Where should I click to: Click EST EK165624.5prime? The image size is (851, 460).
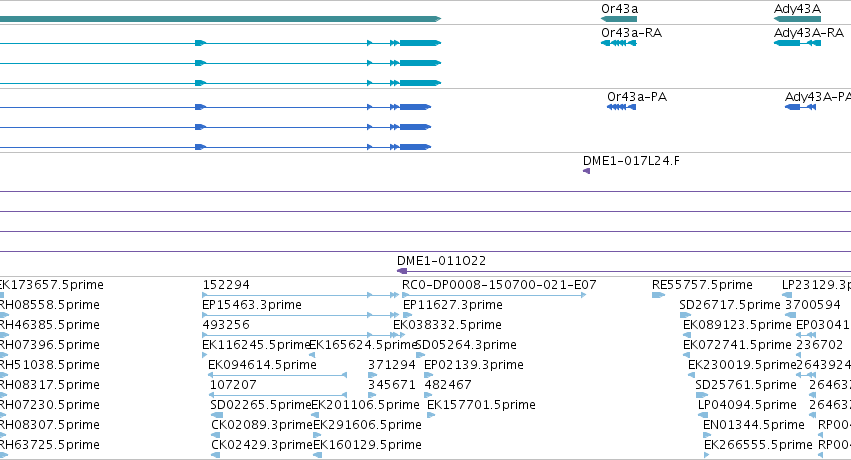(x=363, y=345)
